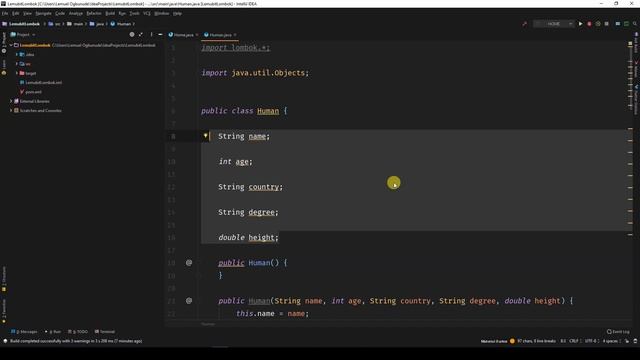Open Project panel options menu icon
Screen dimensions: 640x360
coord(151,35)
